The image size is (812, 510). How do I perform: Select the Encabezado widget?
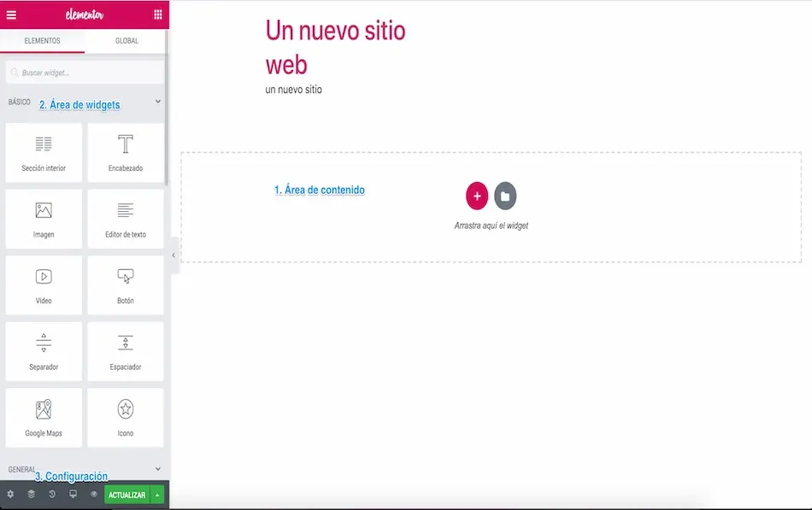[x=126, y=152]
